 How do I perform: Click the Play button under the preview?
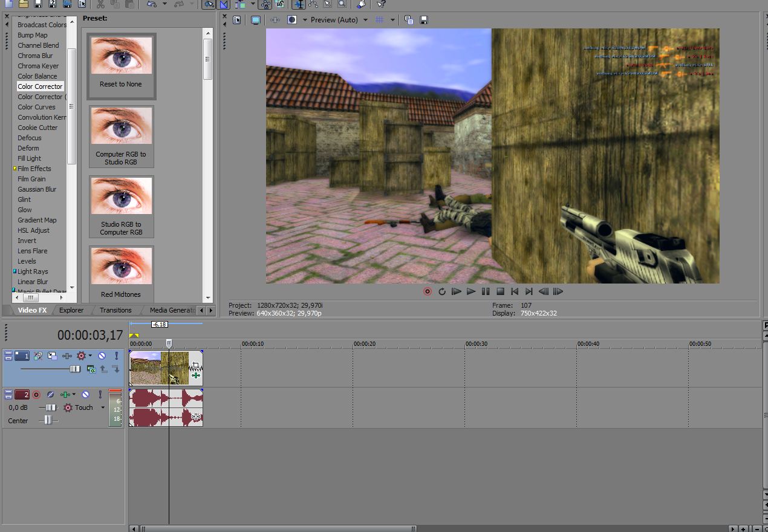click(471, 291)
